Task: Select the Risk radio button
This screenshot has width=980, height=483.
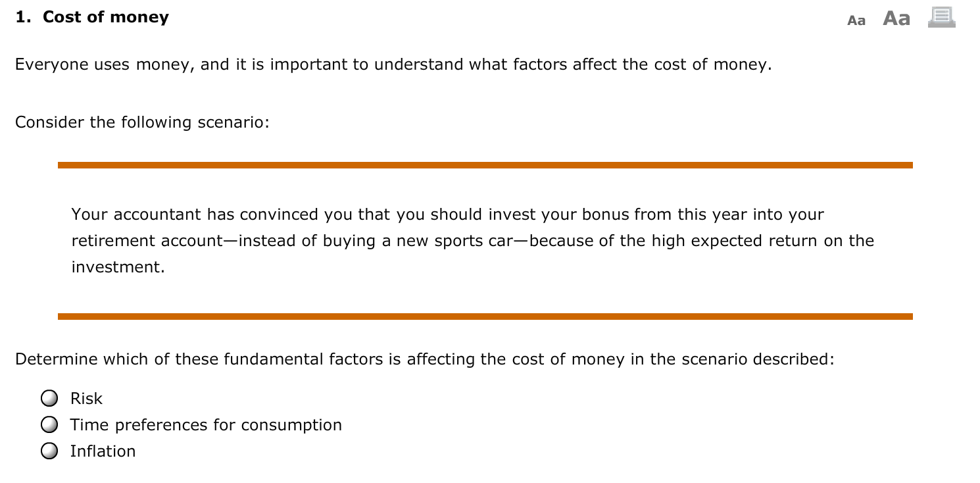Action: [x=49, y=398]
